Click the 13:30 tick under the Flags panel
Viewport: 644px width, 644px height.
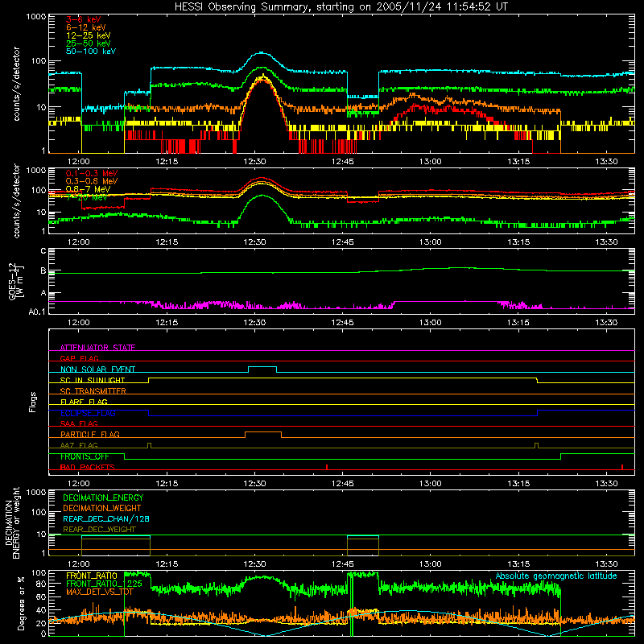pos(606,484)
